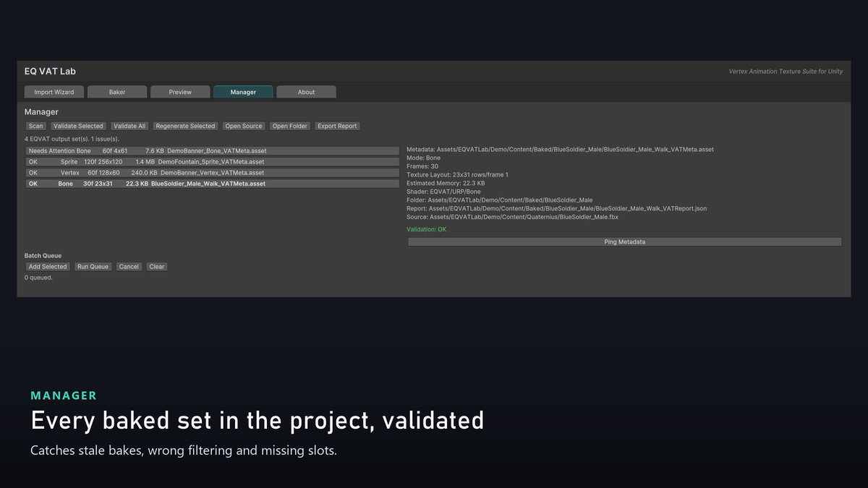Click the Folder path line
The width and height of the screenshot is (868, 488).
tap(499, 200)
